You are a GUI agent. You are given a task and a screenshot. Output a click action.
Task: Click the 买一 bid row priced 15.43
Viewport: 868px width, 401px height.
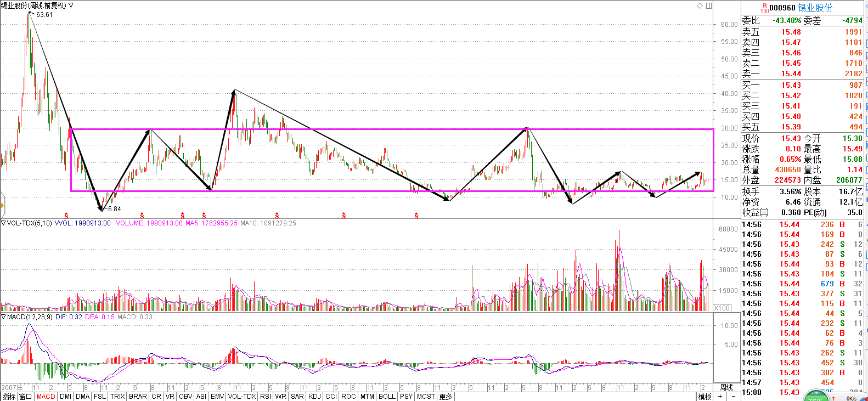point(802,85)
